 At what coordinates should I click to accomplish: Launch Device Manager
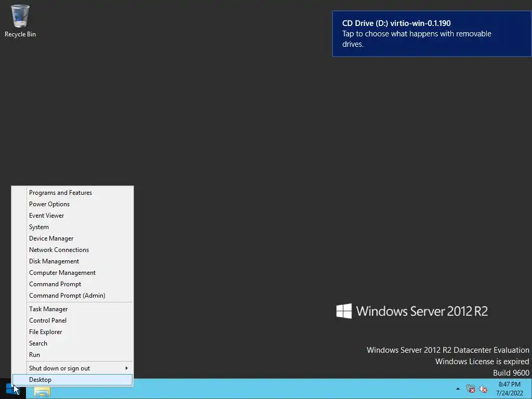(x=73, y=238)
